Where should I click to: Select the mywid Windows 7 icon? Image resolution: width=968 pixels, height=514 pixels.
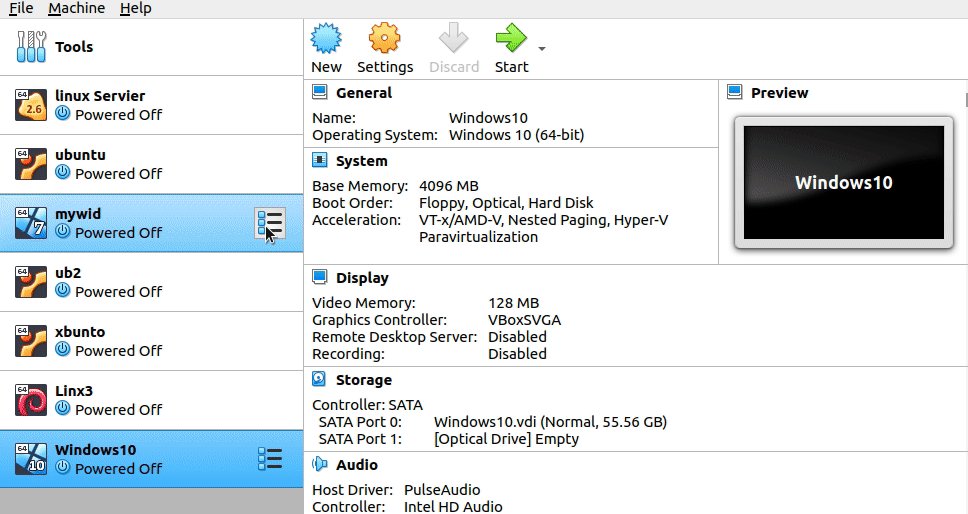(31, 223)
